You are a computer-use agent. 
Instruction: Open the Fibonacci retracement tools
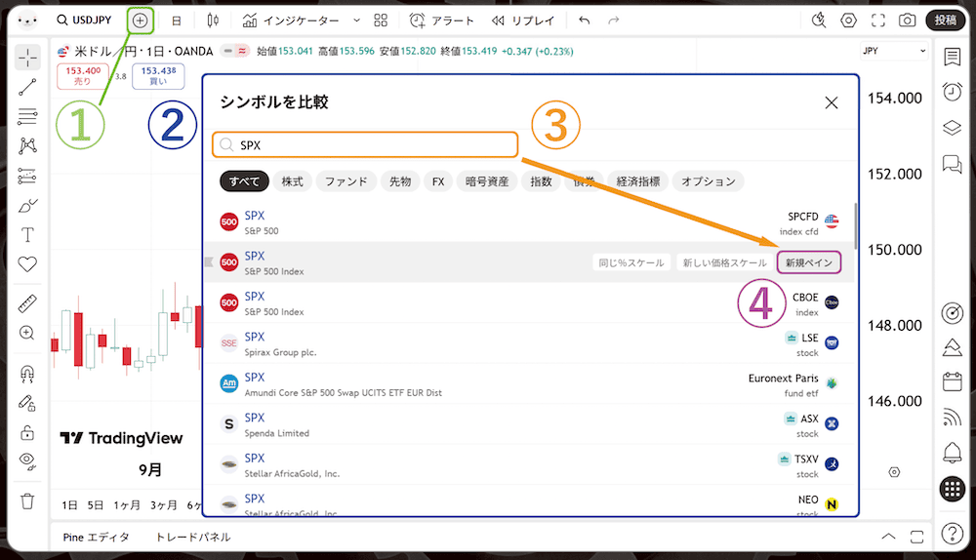click(x=27, y=116)
